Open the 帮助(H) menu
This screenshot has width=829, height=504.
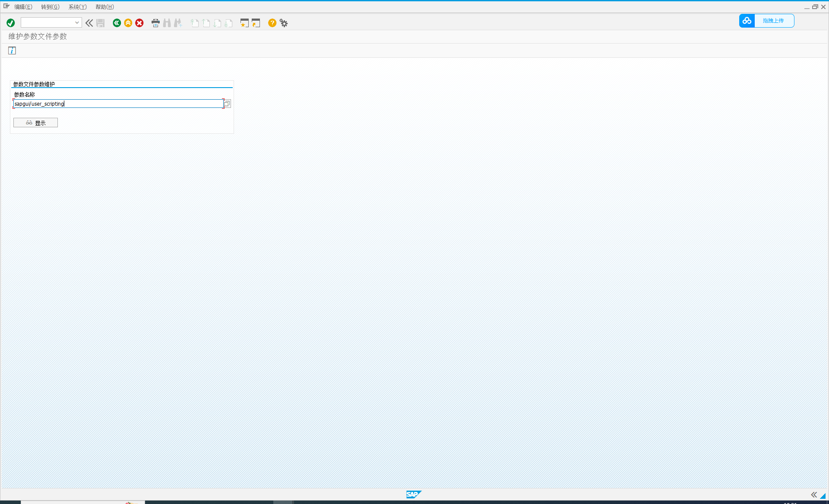point(104,7)
